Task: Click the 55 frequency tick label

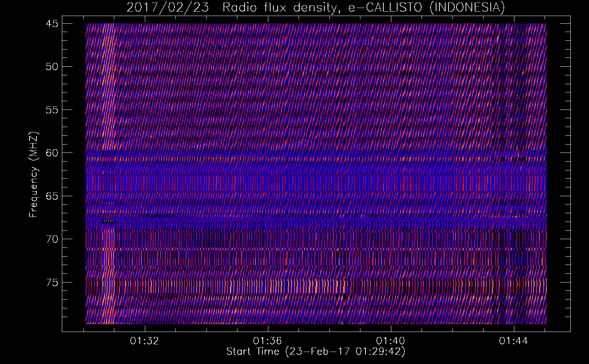Action: click(52, 110)
